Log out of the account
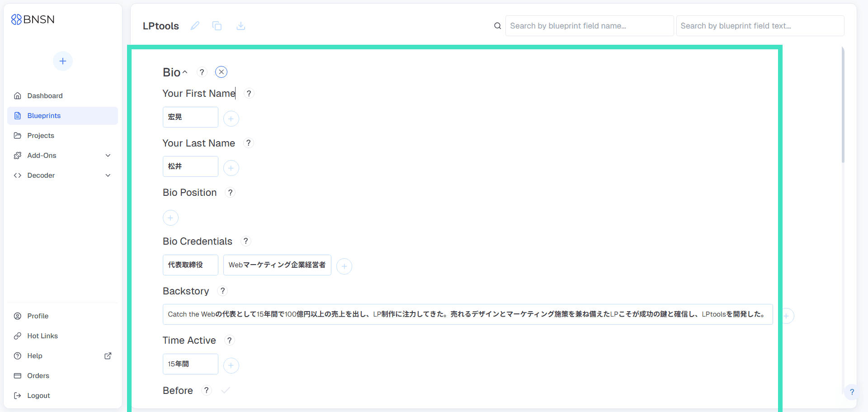The width and height of the screenshot is (868, 412). [x=38, y=396]
